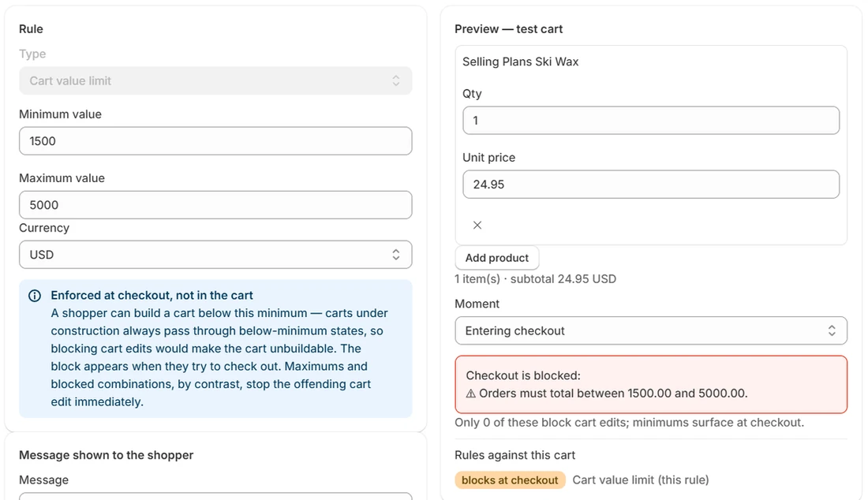Screen dimensions: 868x500
Task: Click the Checkout is blocked text
Action: 523,375
